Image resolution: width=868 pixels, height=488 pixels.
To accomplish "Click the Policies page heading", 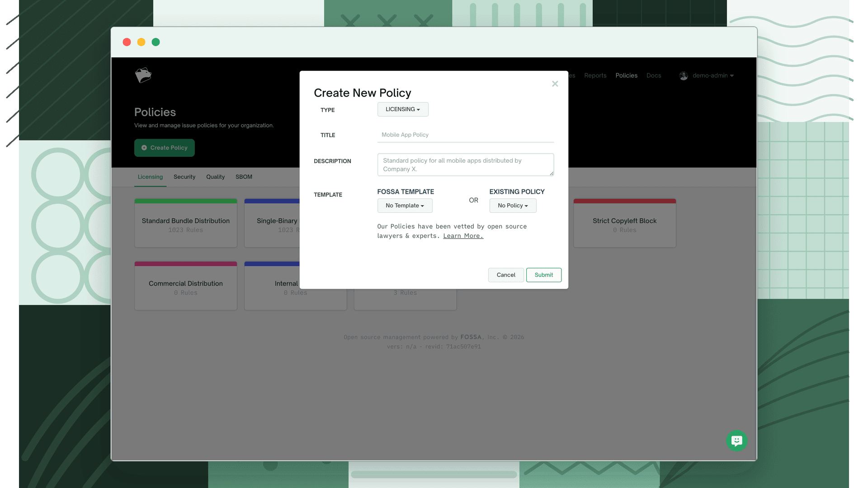I will (x=155, y=112).
